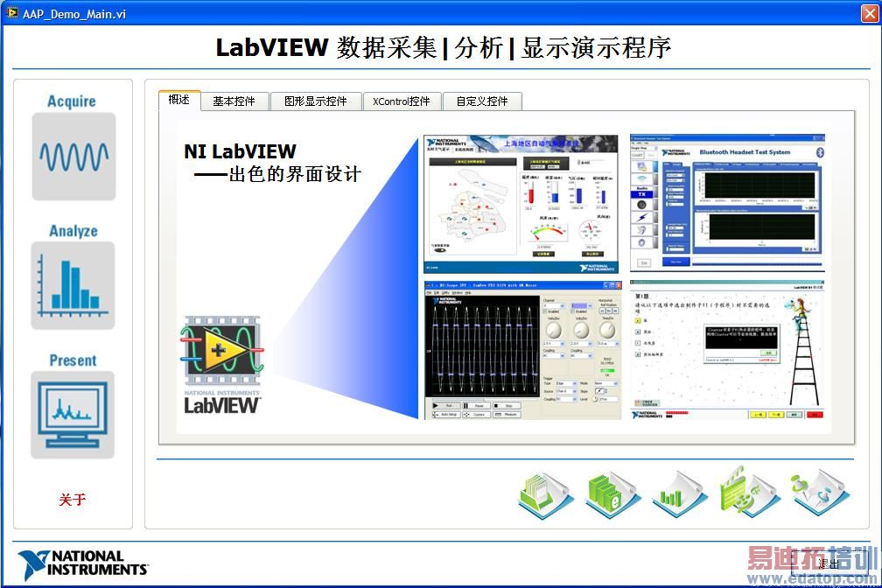This screenshot has width=882, height=588.
Task: Open the Analyze bar chart icon
Action: (x=73, y=286)
